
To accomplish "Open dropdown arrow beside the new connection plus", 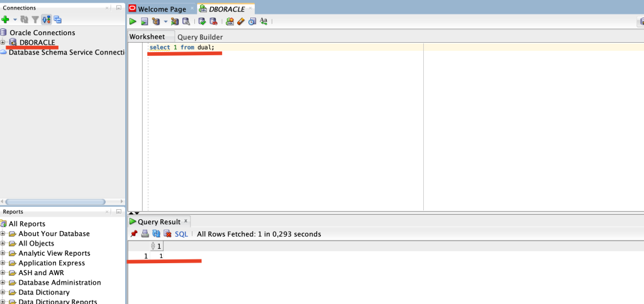I will [x=14, y=19].
